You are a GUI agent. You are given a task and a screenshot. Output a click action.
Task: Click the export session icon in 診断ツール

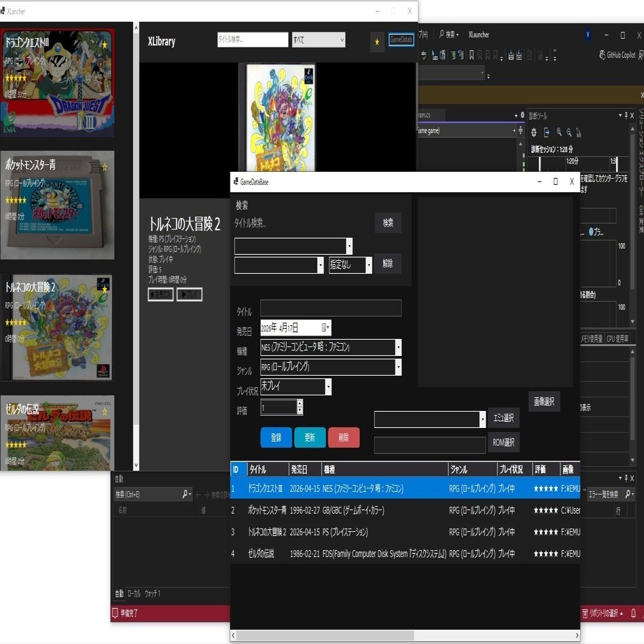pos(547,132)
